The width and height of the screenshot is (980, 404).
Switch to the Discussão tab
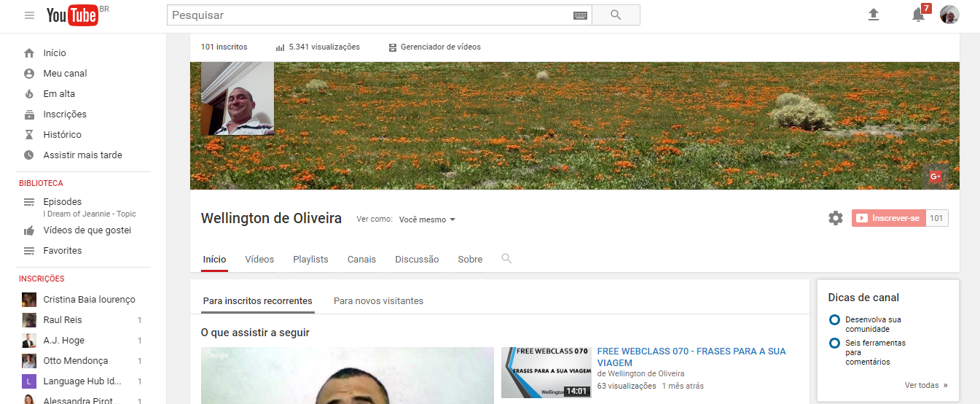pos(417,260)
